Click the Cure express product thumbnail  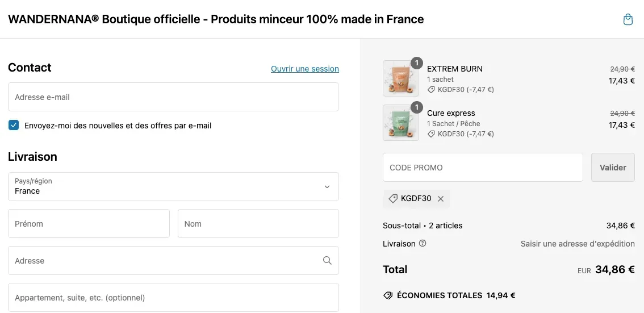point(401,123)
